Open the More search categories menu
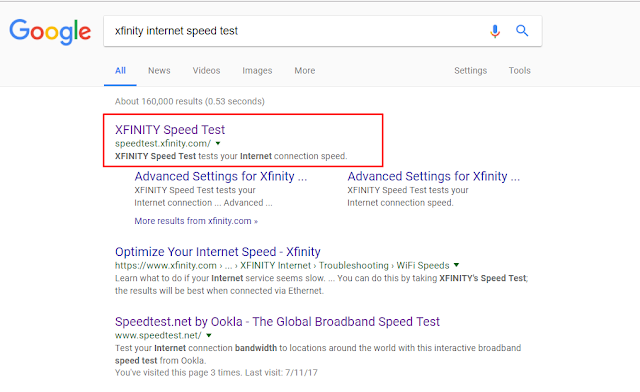This screenshot has width=640, height=392. 305,71
